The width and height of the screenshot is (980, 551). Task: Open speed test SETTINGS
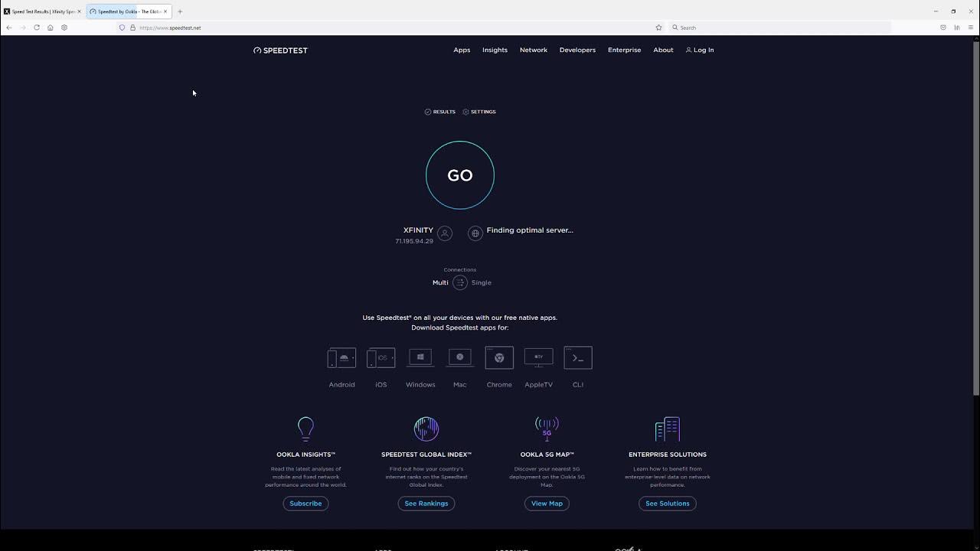(479, 112)
